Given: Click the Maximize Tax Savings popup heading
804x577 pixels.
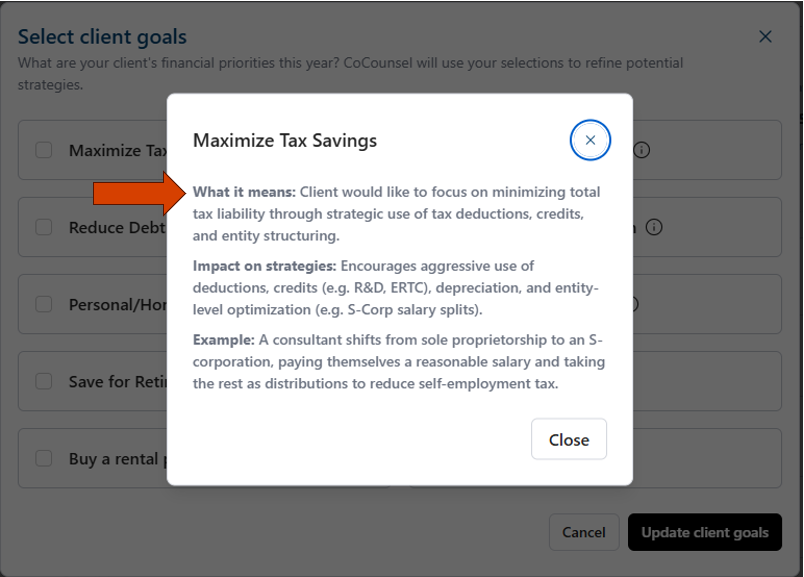Looking at the screenshot, I should pyautogui.click(x=285, y=140).
